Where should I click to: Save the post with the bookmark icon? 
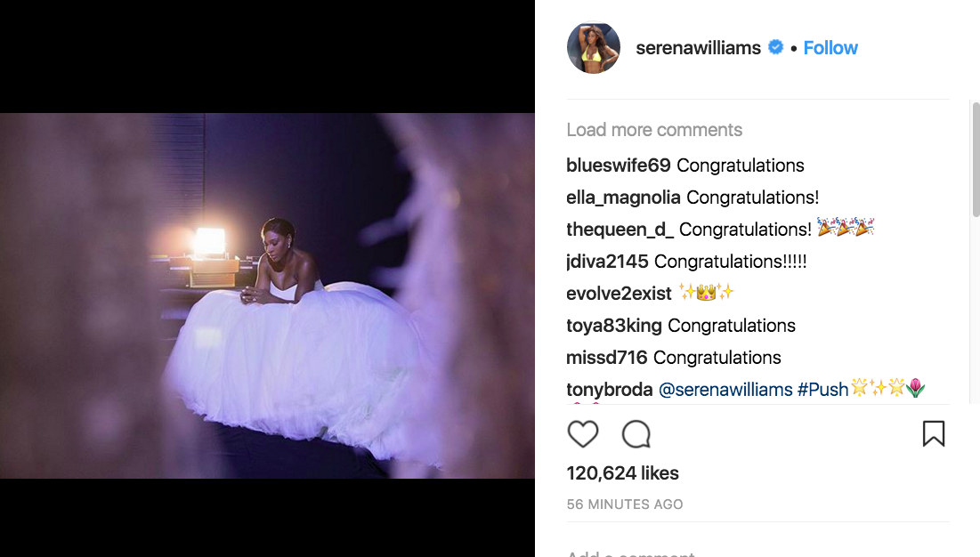(933, 433)
